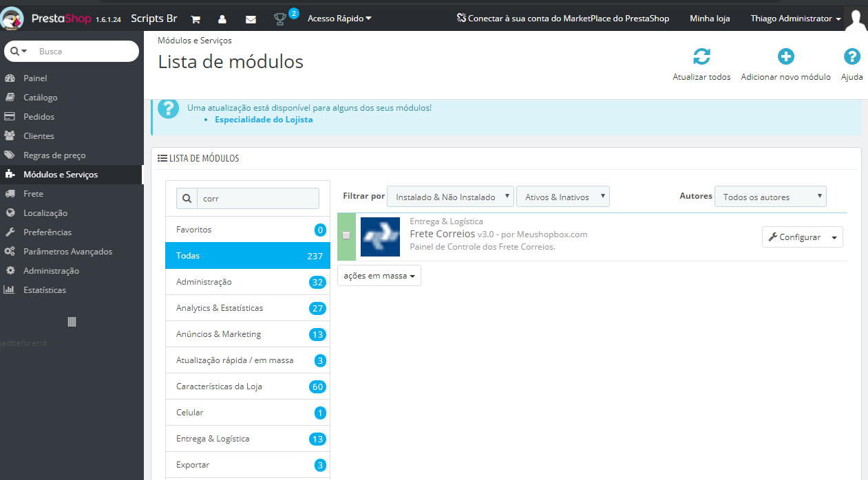Screen dimensions: 868x480
Task: Click the shopping cart icon in header
Action: click(195, 19)
